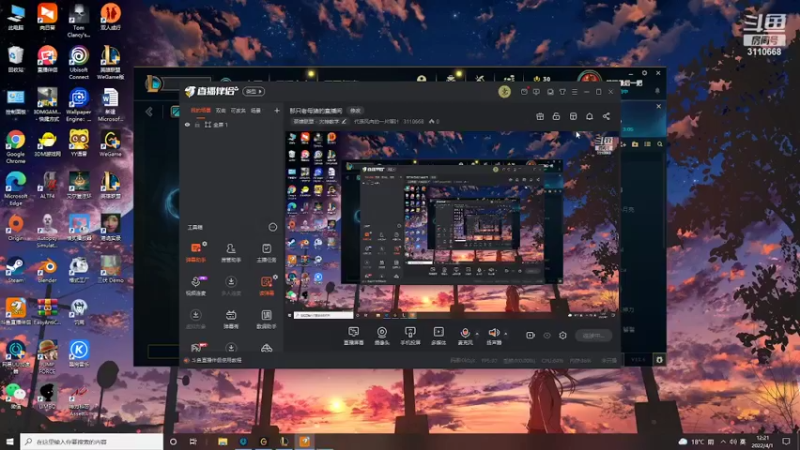
Task: Open the 房管助手 tool
Action: tap(231, 252)
